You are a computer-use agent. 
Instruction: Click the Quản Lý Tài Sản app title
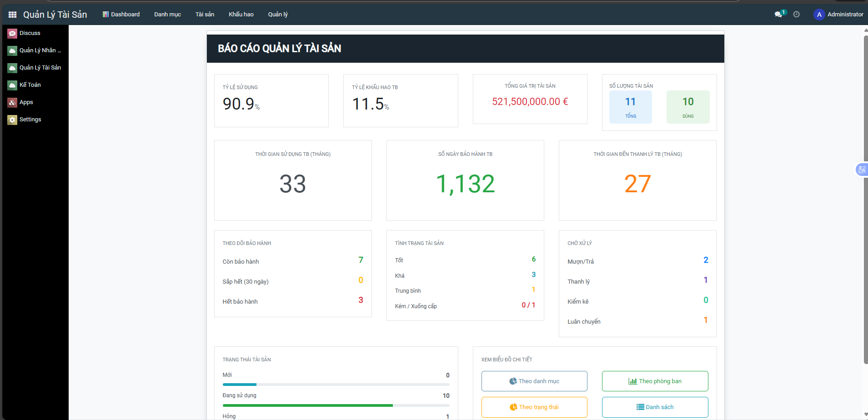(55, 15)
